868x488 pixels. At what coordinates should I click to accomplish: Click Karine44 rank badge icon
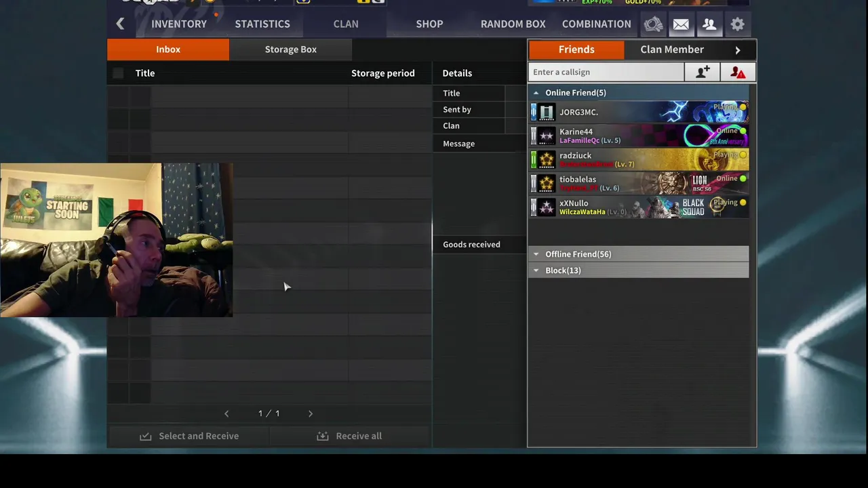coord(547,136)
